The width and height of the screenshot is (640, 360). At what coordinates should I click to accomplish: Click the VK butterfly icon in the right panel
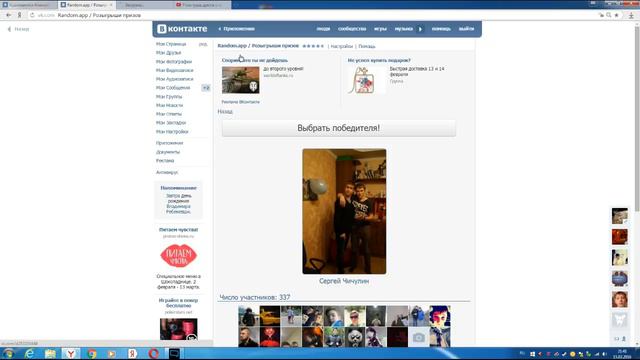[x=620, y=320]
